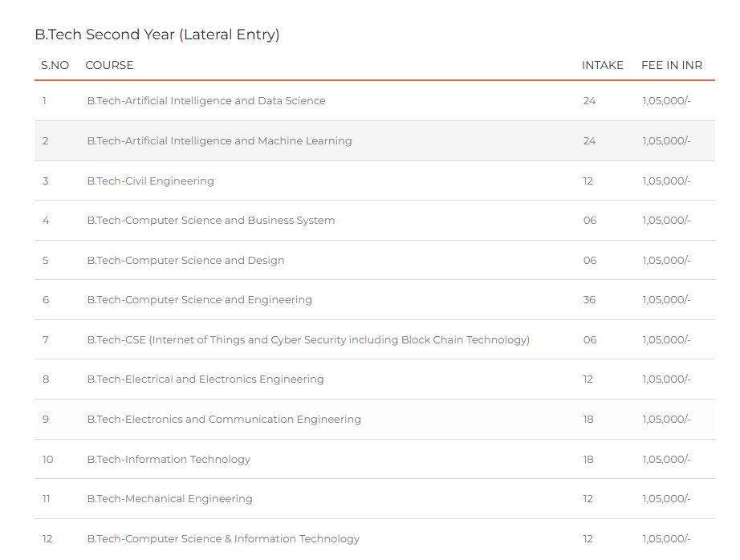This screenshot has height=560, width=740.
Task: Click B.Tech-Mechanical Engineering course name
Action: (x=169, y=499)
